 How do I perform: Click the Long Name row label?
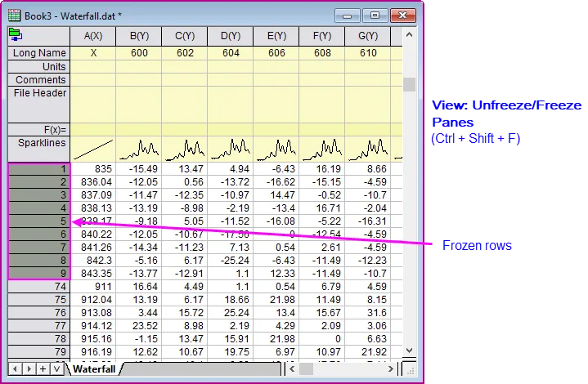[39, 53]
